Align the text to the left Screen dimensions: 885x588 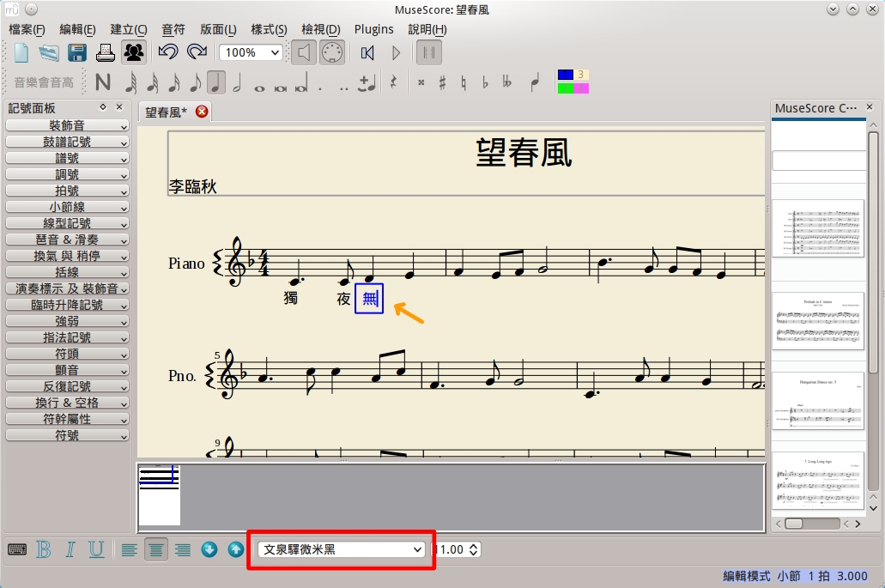130,549
